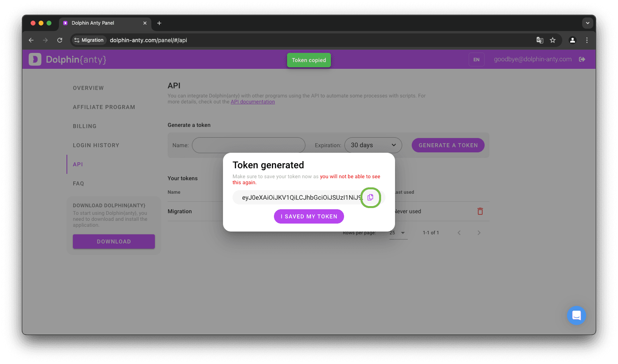Click the translate page icon in address bar
The image size is (618, 364).
pyautogui.click(x=540, y=40)
